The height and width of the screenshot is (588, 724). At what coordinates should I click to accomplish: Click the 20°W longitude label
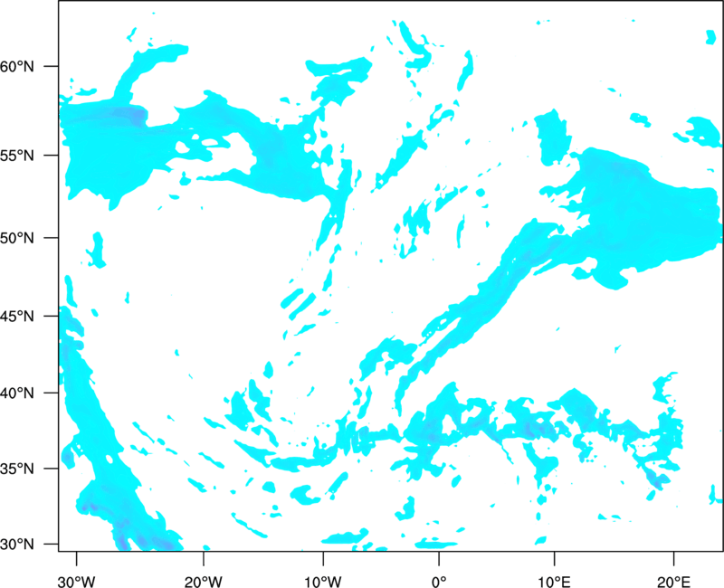204,582
